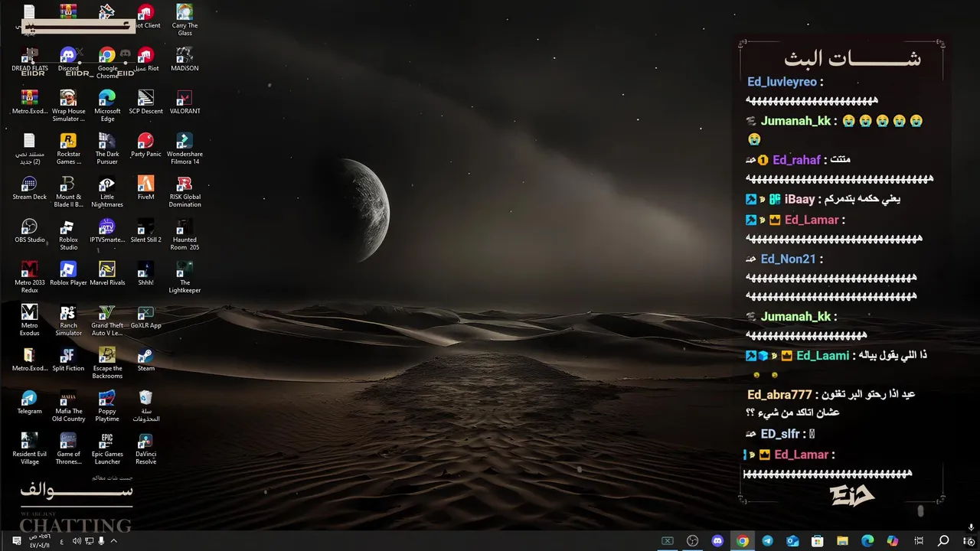Select the Discord desktop icon
The height and width of the screenshot is (551, 980).
point(68,60)
